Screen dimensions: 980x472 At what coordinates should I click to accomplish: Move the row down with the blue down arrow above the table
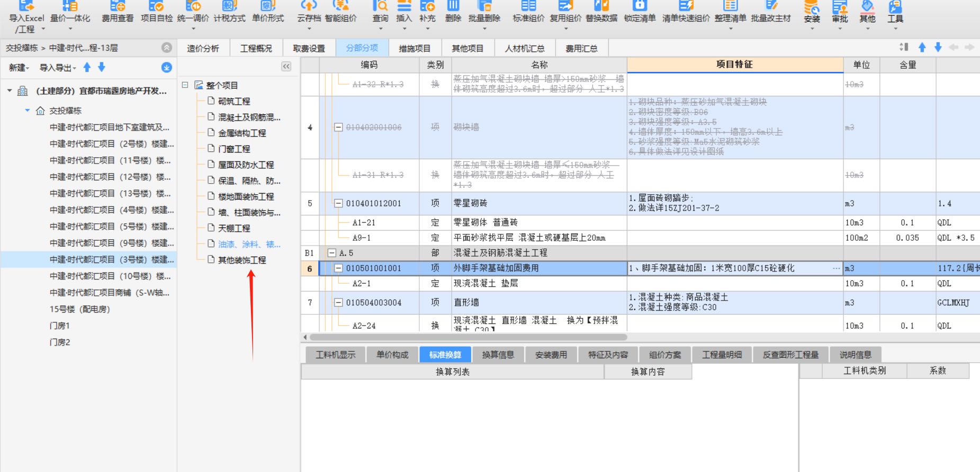[x=938, y=47]
